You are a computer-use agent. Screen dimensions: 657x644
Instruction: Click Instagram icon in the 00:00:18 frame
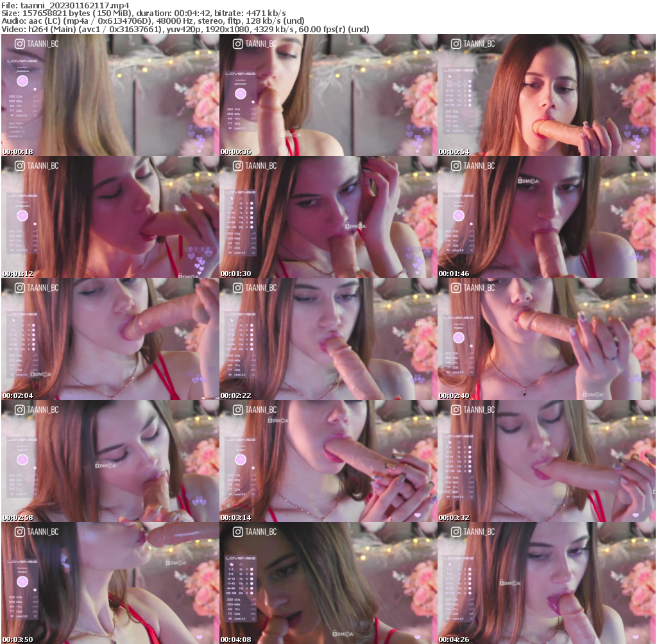point(20,44)
